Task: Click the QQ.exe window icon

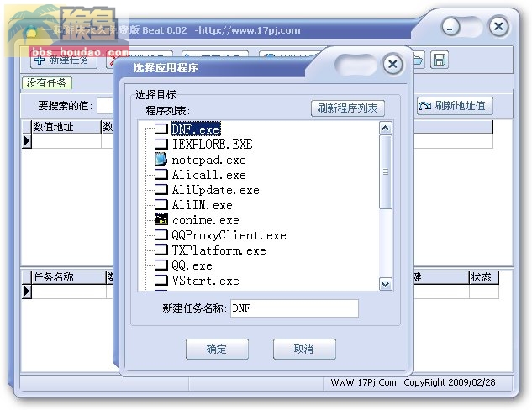Action: [161, 265]
